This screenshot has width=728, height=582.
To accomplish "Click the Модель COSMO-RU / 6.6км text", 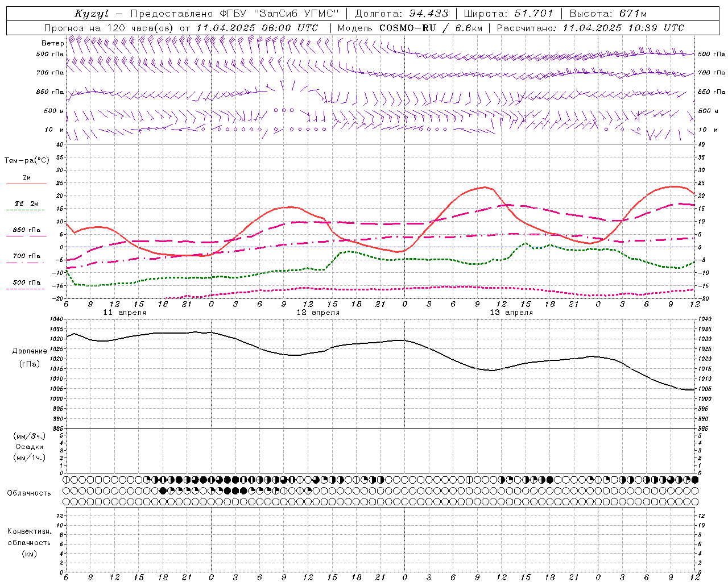I will (409, 28).
